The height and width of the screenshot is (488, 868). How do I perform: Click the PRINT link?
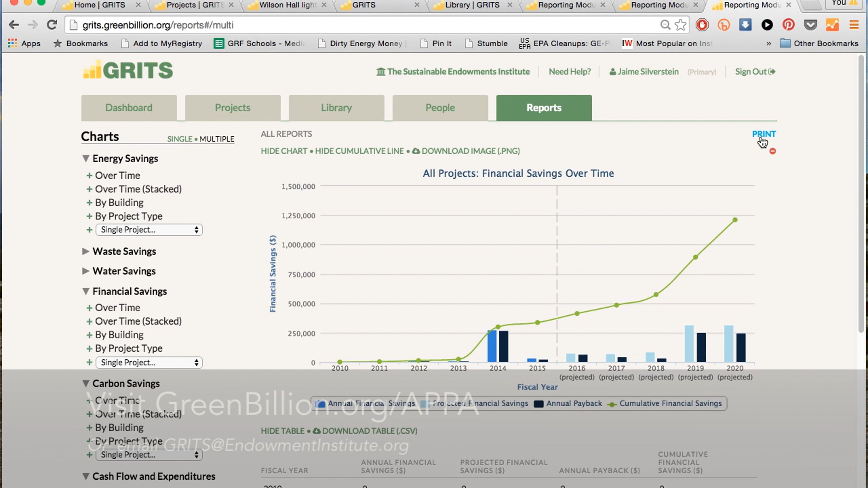(763, 134)
